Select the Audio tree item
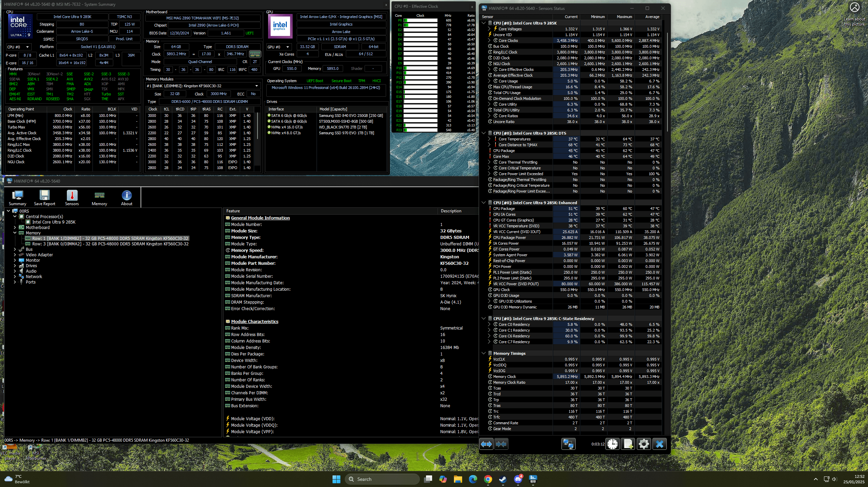The width and height of the screenshot is (868, 487). click(31, 271)
